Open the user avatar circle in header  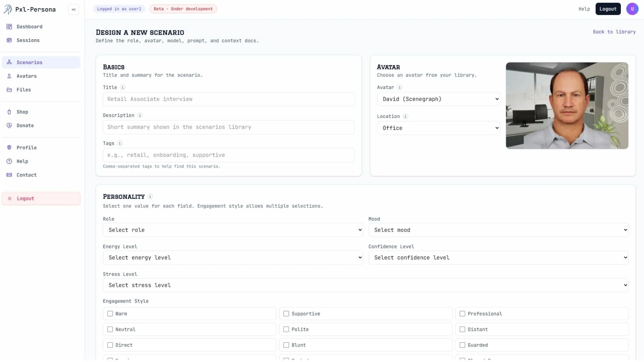632,9
